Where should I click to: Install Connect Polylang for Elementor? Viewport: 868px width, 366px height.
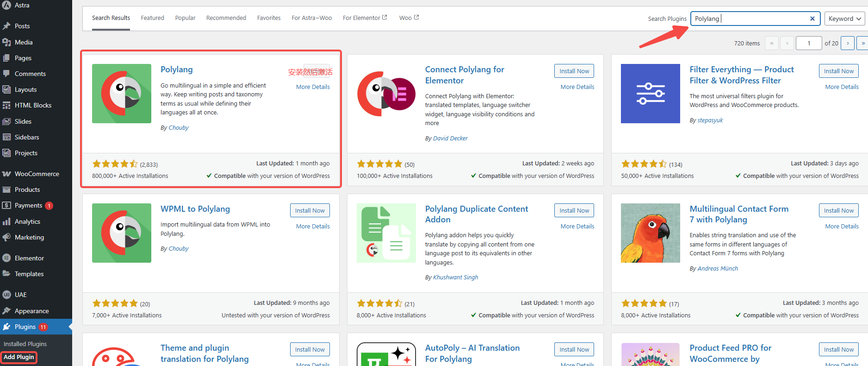click(x=574, y=71)
